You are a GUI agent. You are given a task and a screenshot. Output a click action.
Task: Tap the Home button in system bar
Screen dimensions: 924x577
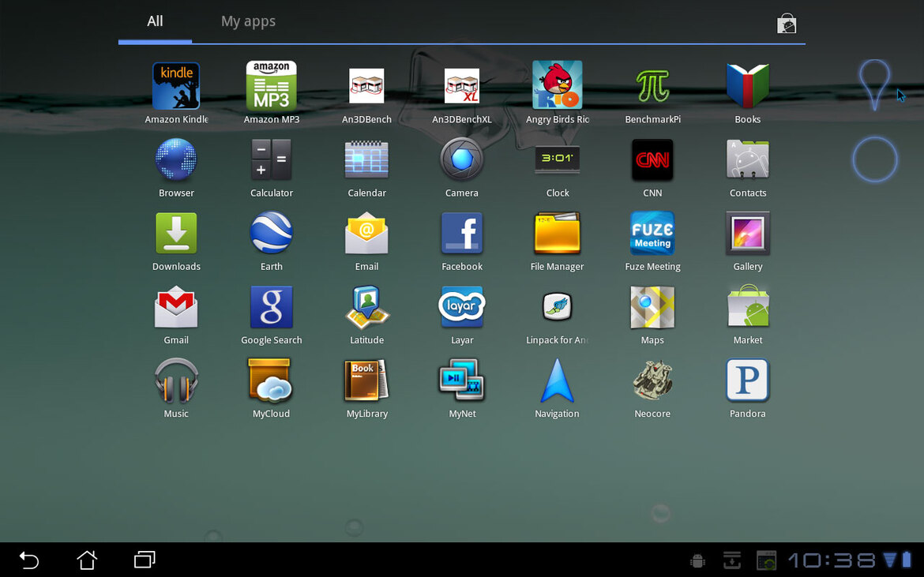(x=87, y=560)
